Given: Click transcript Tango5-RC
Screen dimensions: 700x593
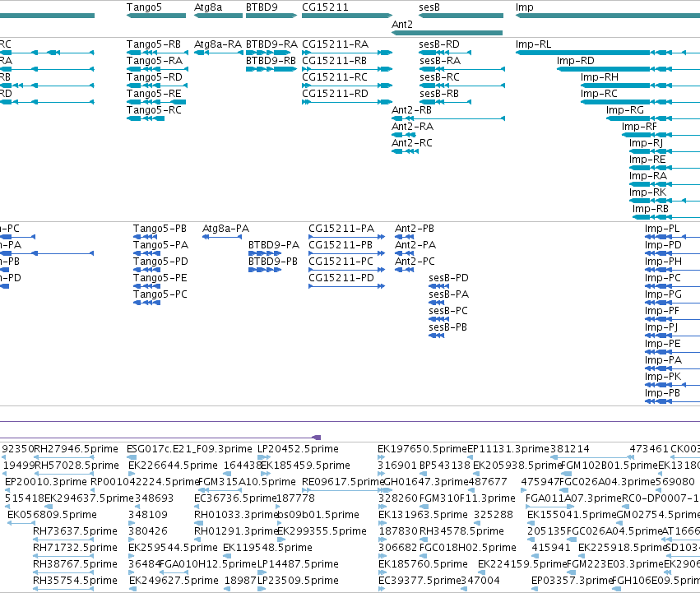Looking at the screenshot, I should 146,118.
